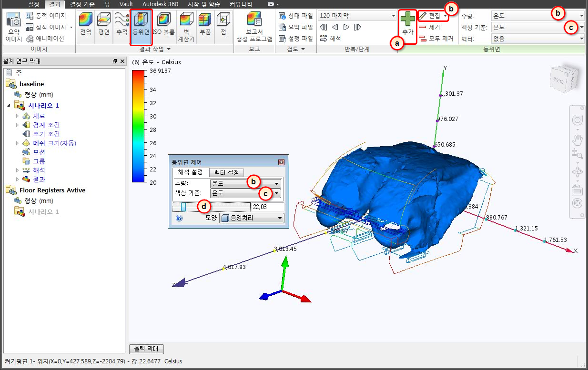The width and height of the screenshot is (588, 370).
Task: Go to the next iteration step
Action: [346, 27]
